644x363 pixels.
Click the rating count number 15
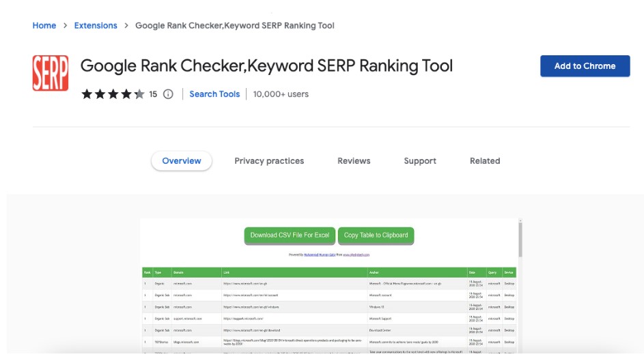pyautogui.click(x=153, y=94)
